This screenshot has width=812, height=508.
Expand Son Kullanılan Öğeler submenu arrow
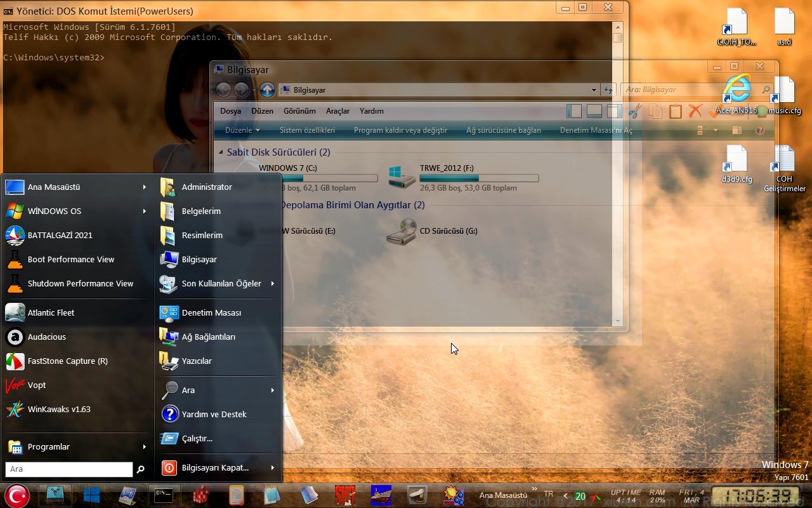pyautogui.click(x=273, y=283)
